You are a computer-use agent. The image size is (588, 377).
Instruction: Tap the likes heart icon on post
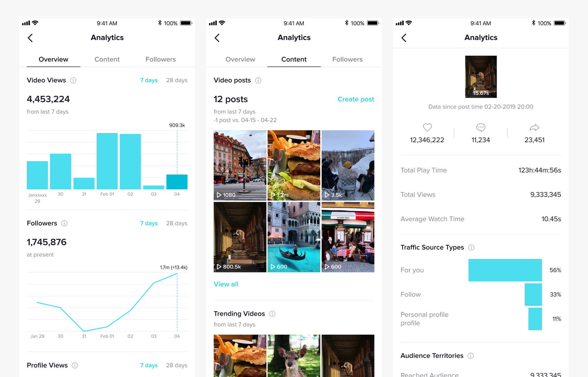click(427, 127)
